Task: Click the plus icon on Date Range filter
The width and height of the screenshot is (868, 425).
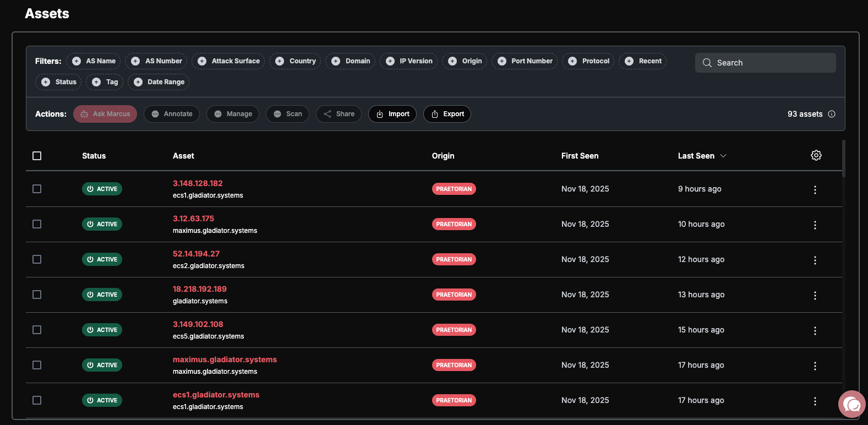Action: coord(138,82)
